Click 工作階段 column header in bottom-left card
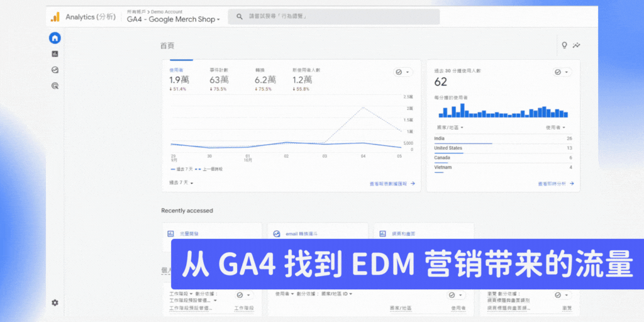 pos(244,308)
